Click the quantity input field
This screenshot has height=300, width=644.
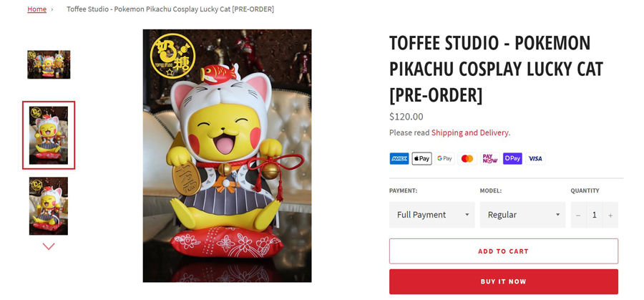point(594,215)
